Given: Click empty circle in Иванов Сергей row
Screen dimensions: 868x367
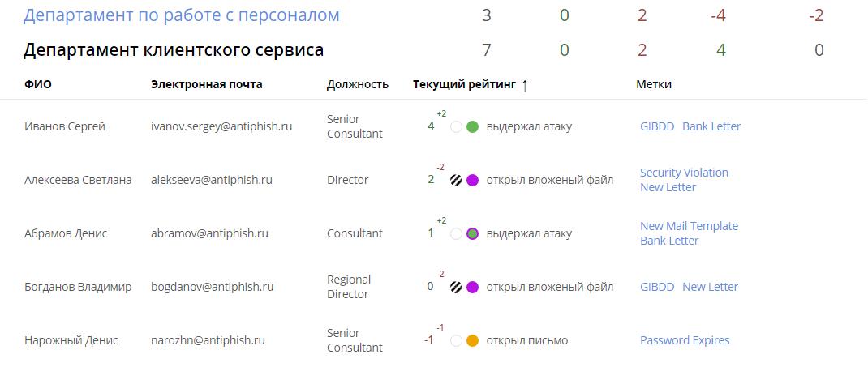Looking at the screenshot, I should [x=456, y=126].
